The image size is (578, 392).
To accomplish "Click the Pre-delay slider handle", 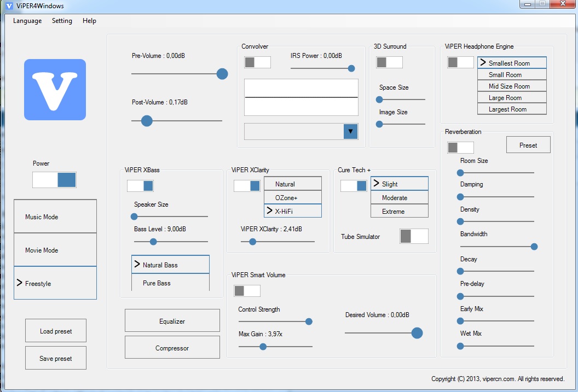I will coord(460,296).
